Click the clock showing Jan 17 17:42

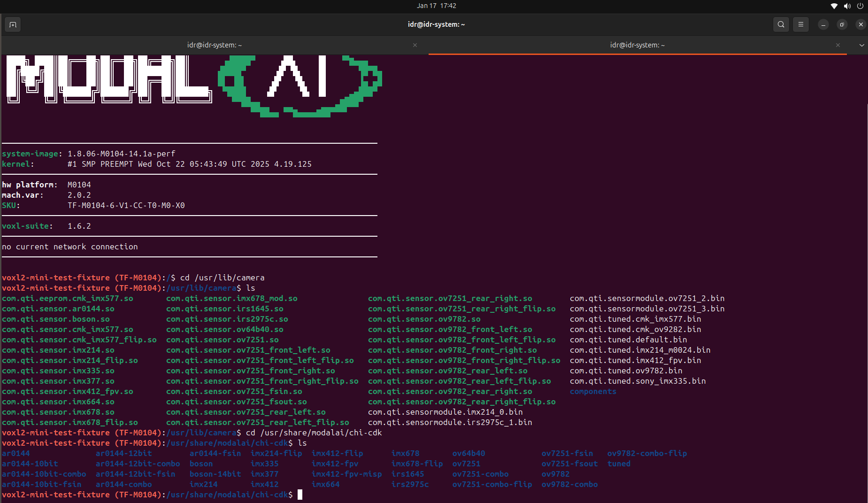click(x=436, y=6)
